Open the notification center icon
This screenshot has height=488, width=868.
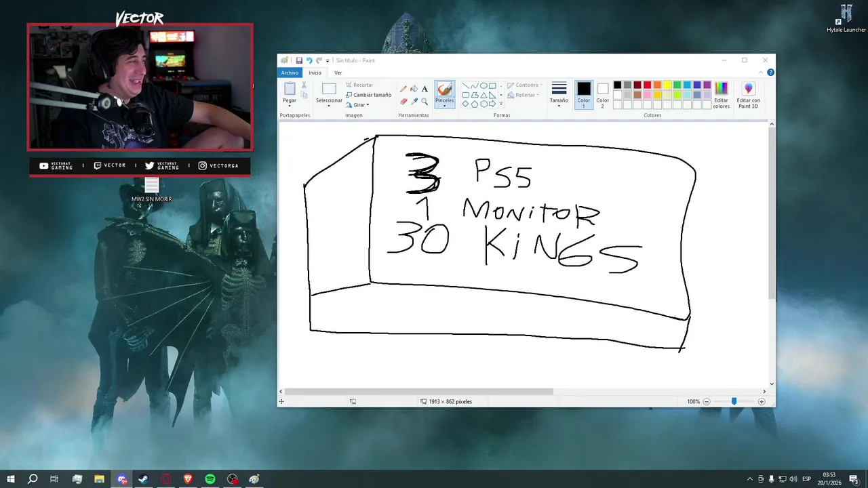click(x=854, y=479)
